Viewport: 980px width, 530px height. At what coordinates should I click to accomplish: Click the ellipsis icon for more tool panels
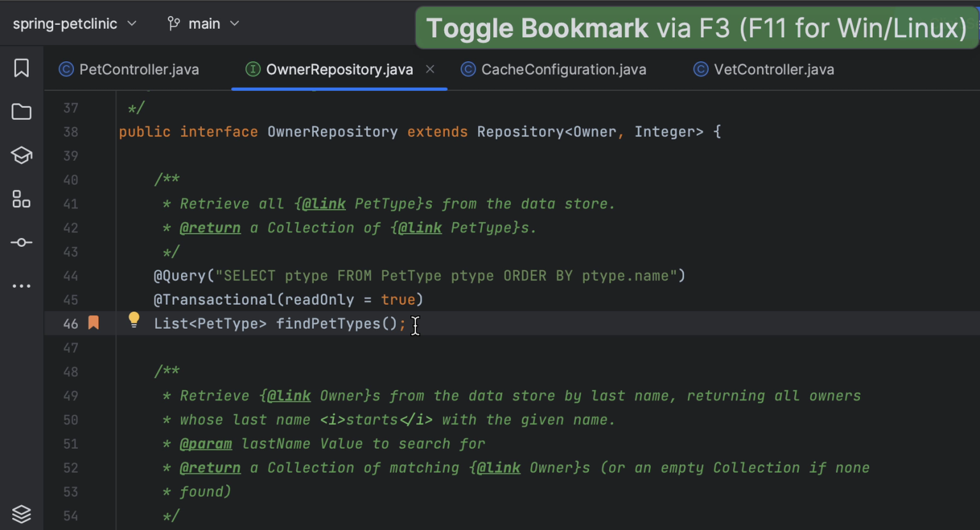pos(21,285)
